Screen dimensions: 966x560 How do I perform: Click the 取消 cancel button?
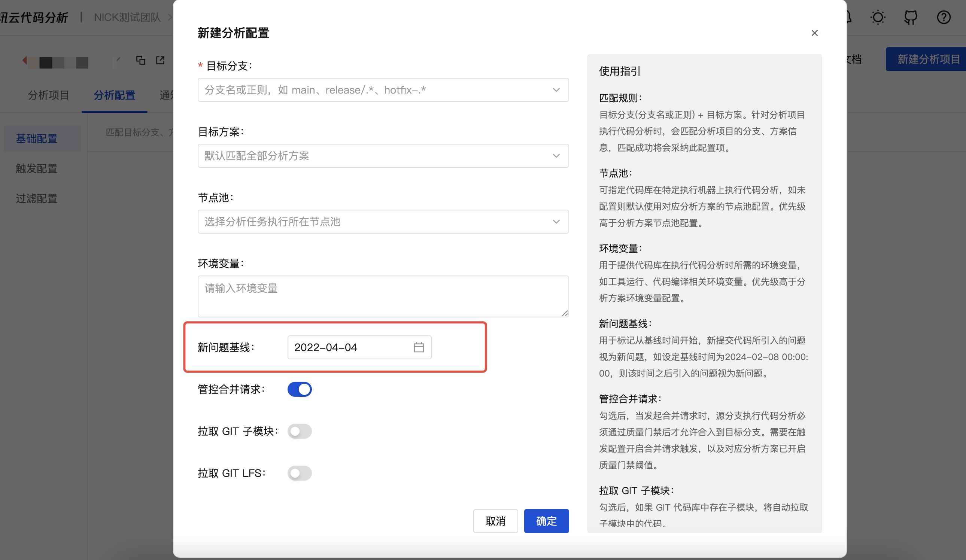click(495, 521)
